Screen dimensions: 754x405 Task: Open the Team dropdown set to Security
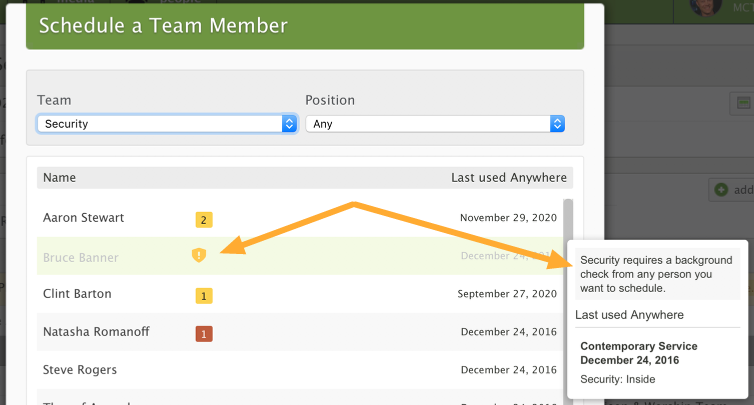pos(167,124)
